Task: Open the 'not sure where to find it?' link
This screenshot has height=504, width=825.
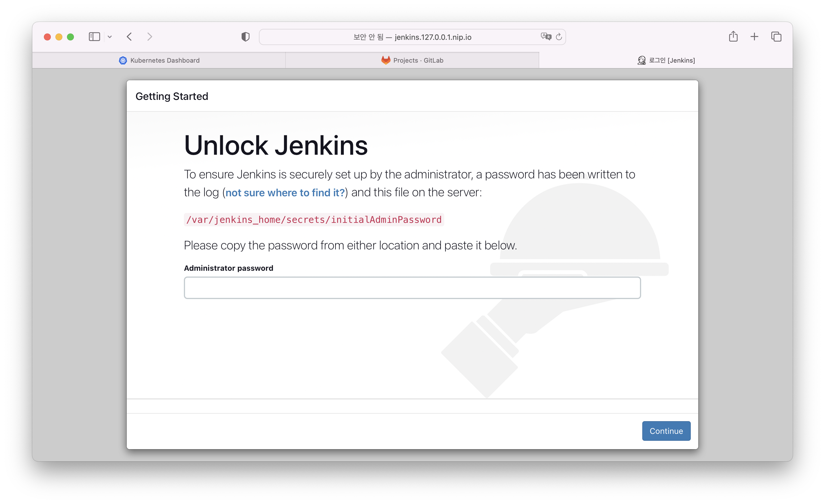Action: [x=285, y=193]
